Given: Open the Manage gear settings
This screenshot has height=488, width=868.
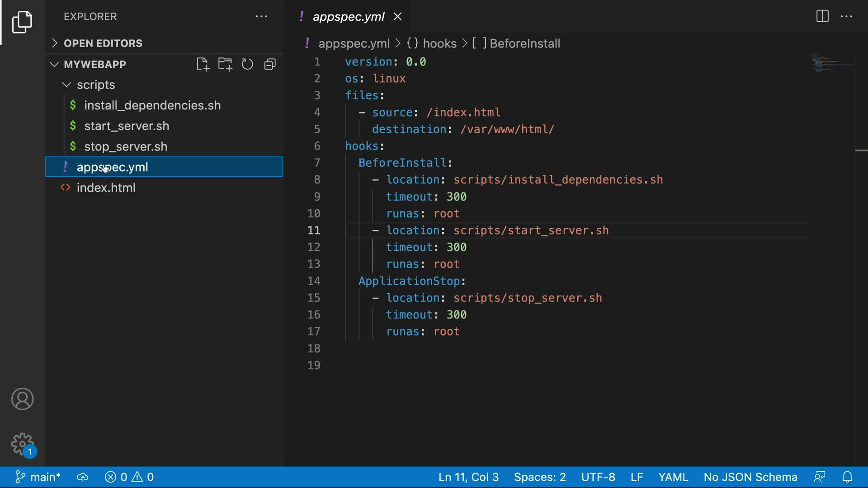Looking at the screenshot, I should [x=22, y=444].
